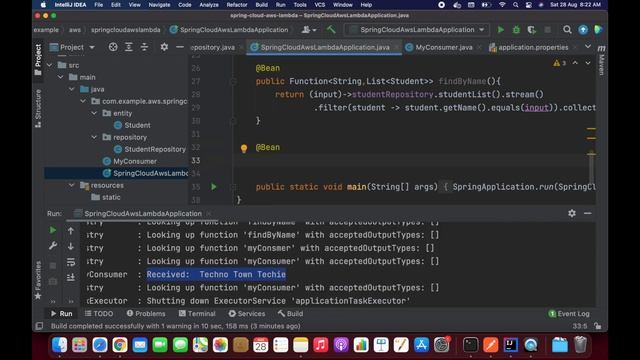
Task: Build project with the hammer icon
Action: (331, 29)
